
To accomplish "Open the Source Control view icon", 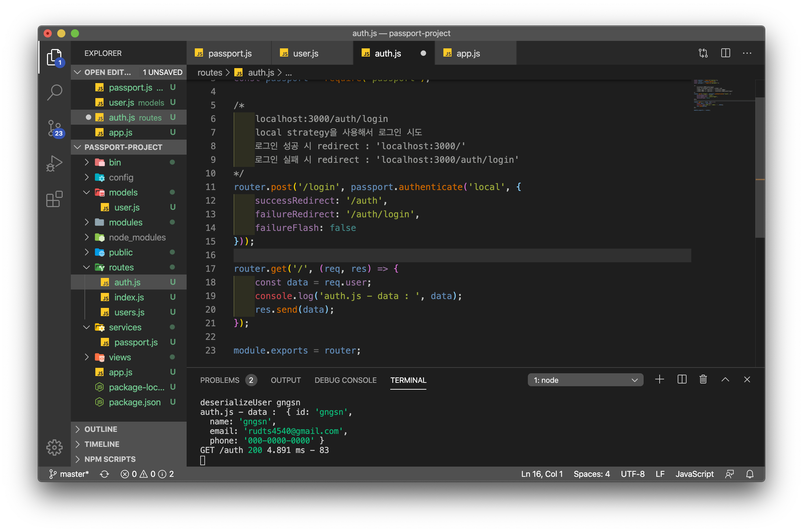I will pos(54,128).
